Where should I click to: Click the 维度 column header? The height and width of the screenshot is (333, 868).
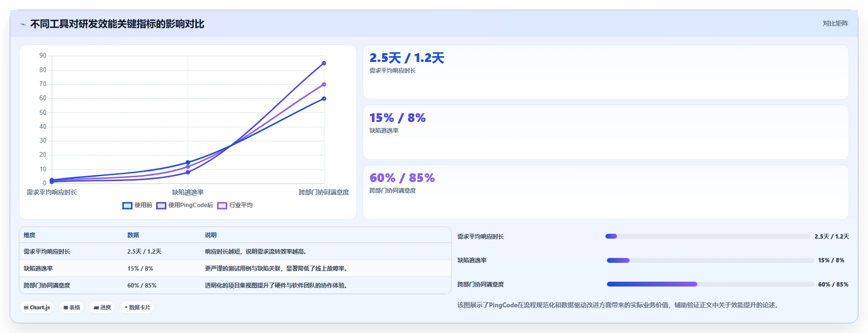[x=29, y=235]
